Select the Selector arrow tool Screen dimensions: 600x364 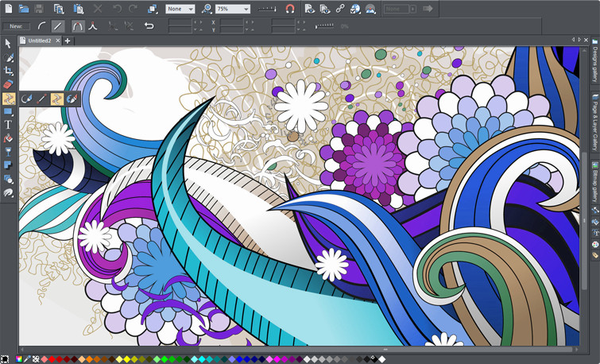[9, 45]
